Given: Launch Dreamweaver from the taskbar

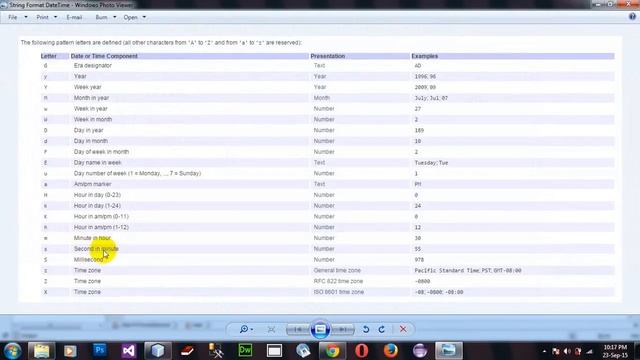Looking at the screenshot, I should click(245, 351).
